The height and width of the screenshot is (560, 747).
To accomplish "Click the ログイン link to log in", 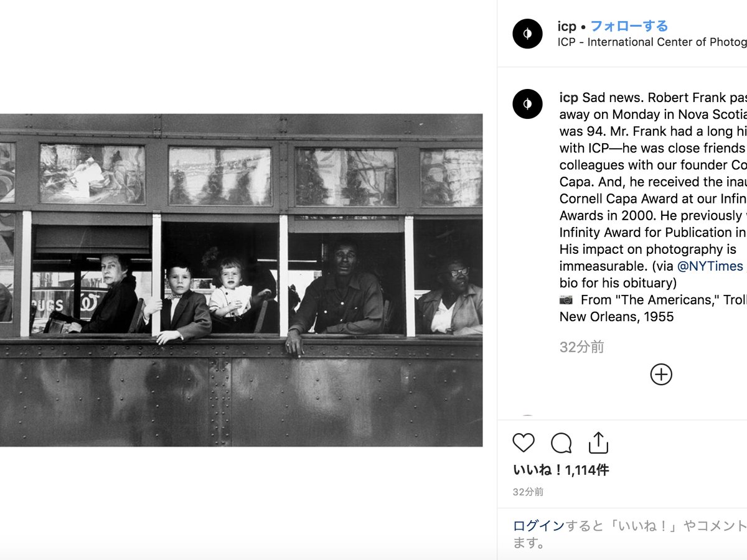I will pos(538,526).
